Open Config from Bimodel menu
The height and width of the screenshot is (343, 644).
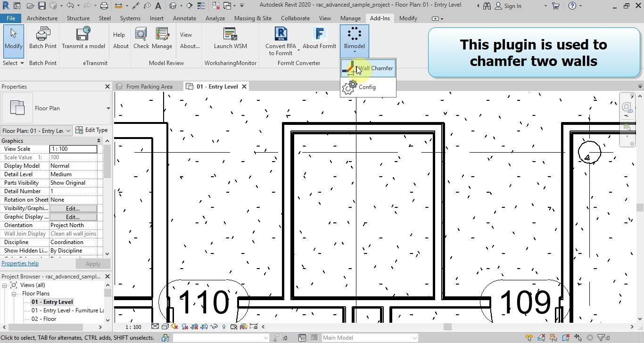(368, 87)
